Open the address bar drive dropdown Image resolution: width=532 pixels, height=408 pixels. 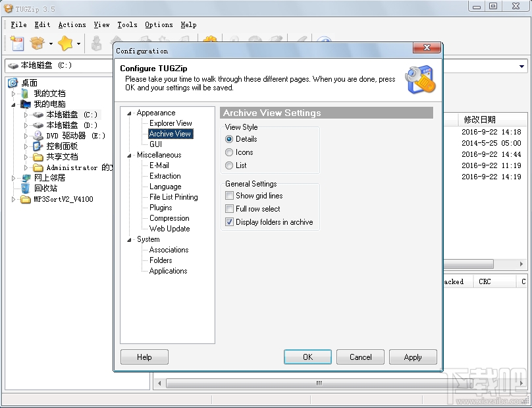point(522,67)
